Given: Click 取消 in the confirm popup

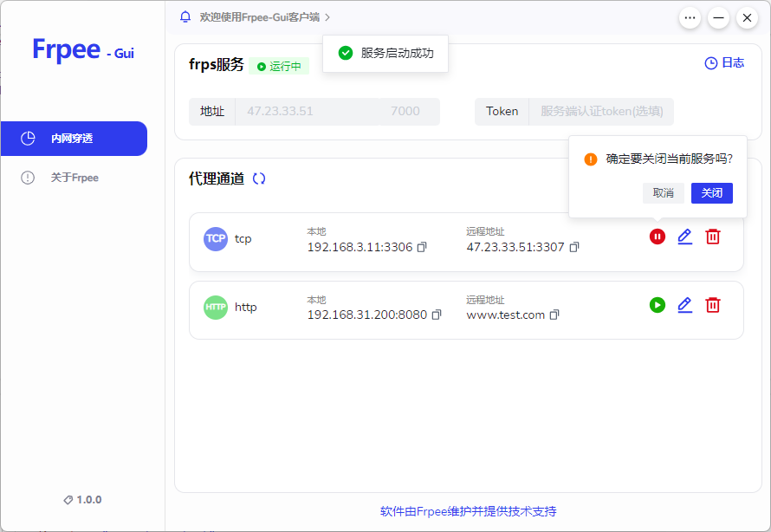Looking at the screenshot, I should (x=664, y=193).
